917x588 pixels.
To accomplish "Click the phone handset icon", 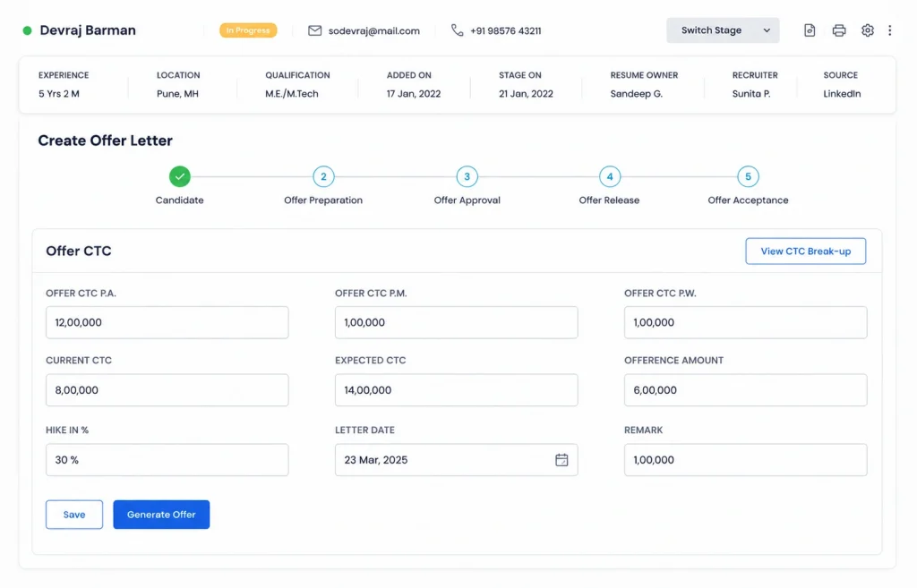I will 457,30.
